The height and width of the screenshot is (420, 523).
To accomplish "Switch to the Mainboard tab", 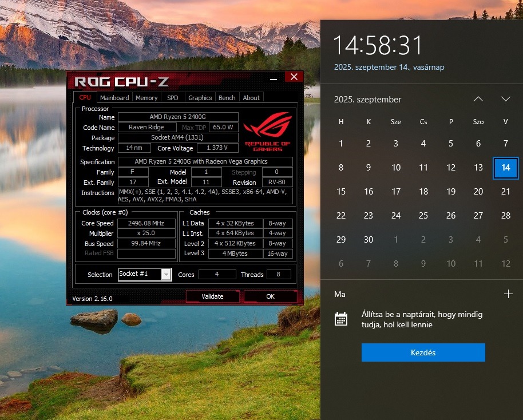I will coord(114,98).
